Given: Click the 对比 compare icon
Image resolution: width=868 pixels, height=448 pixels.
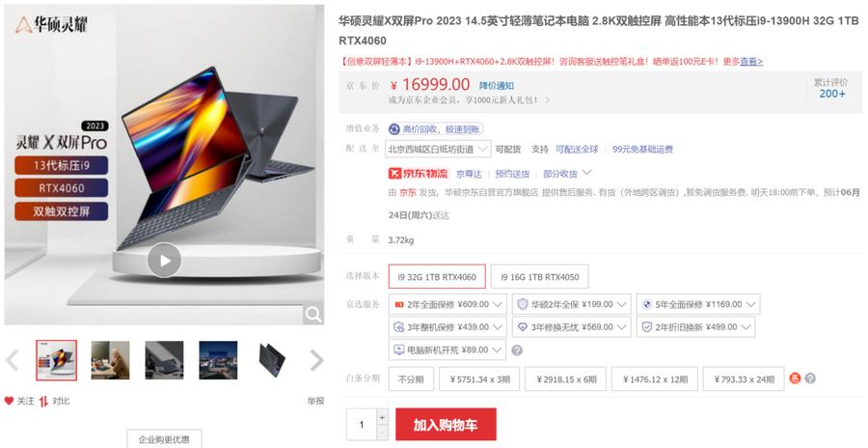Looking at the screenshot, I should point(43,401).
